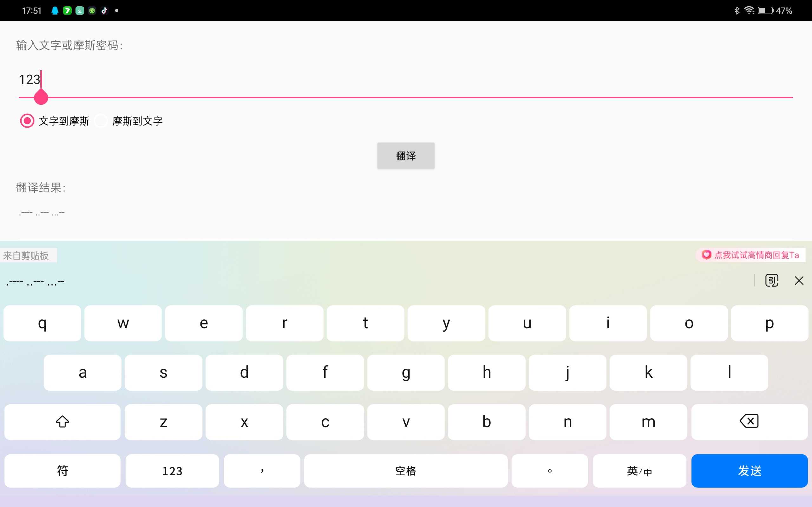Screen dimensions: 812x507
Task: Select the 文字到摩斯 radio button
Action: tap(27, 121)
